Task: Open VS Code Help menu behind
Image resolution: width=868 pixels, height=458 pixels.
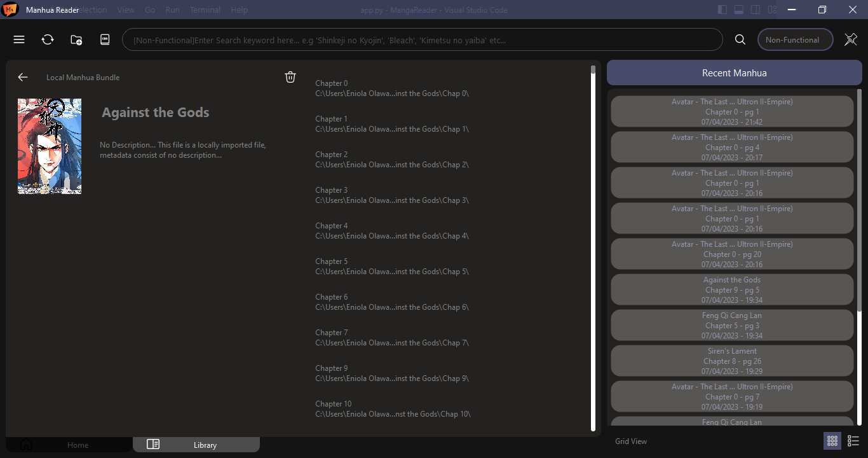Action: (x=239, y=10)
